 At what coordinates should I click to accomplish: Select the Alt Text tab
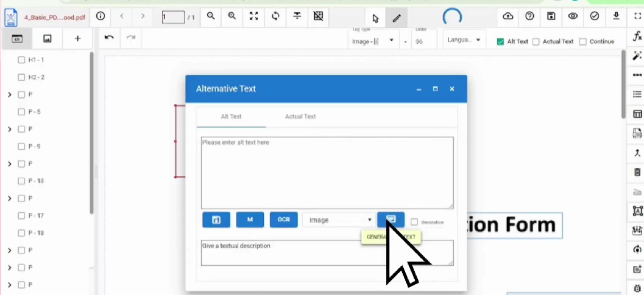coord(231,116)
